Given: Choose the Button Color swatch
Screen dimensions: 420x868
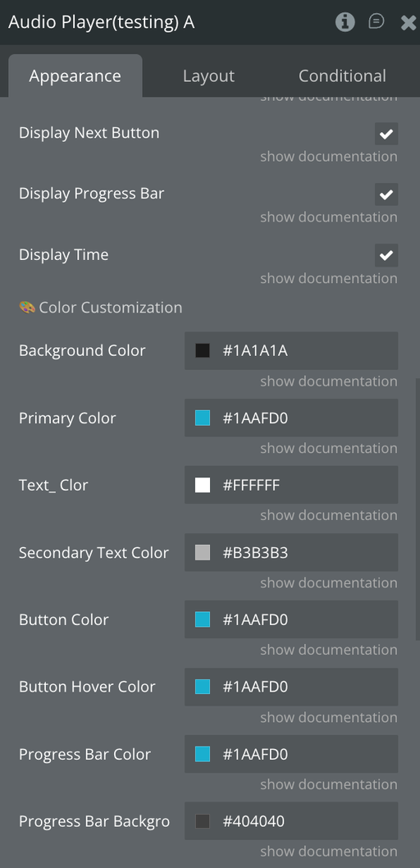Looking at the screenshot, I should click(203, 619).
